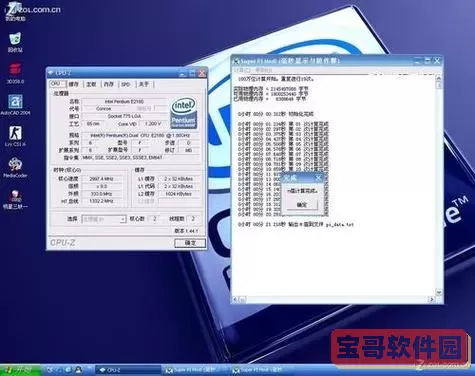Click the Super PI vertical scrollbar up arrow
Screen dimensions: 475x376
point(439,79)
